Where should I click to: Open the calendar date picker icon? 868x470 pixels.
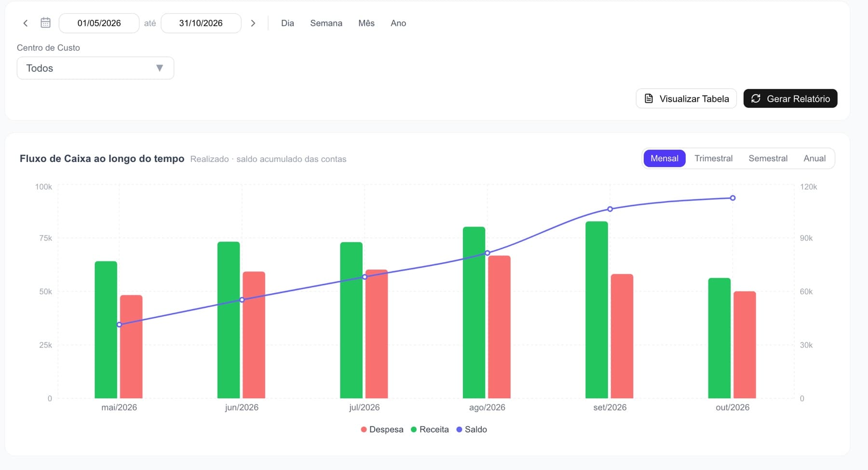45,23
